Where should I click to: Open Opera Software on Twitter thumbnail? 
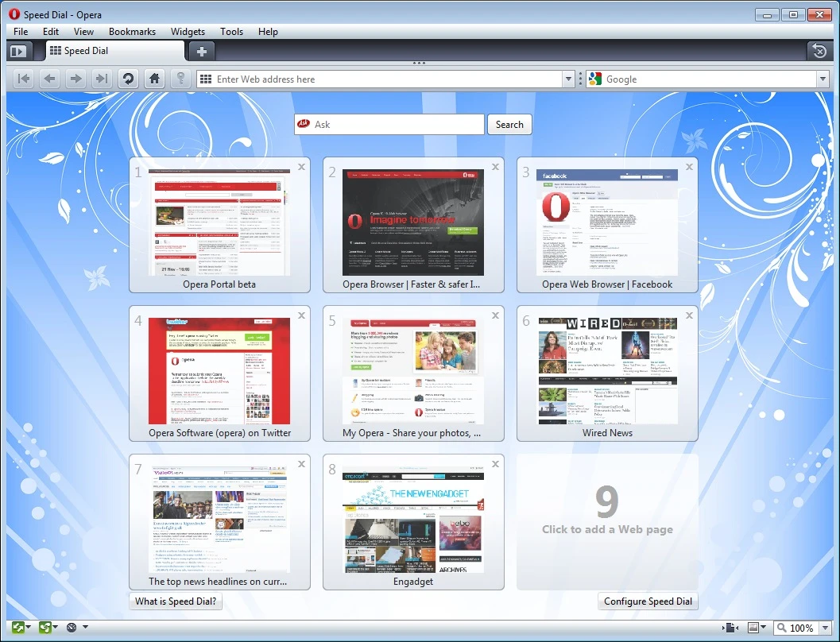tap(219, 370)
